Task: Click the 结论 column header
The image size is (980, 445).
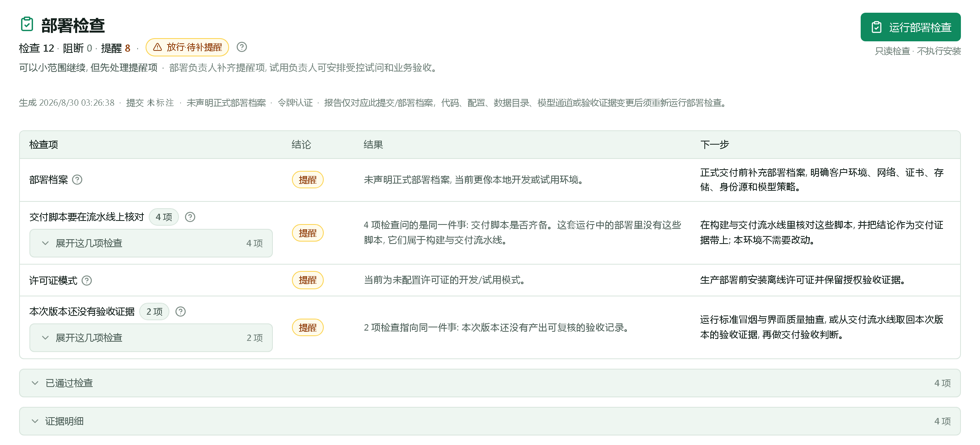Action: (301, 145)
